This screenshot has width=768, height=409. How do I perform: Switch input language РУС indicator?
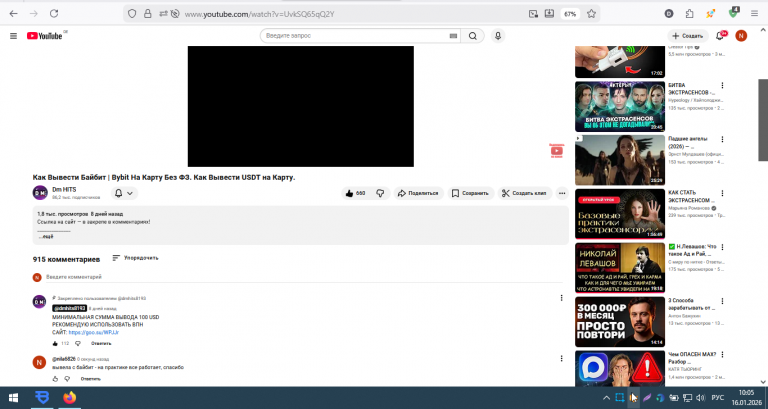(718, 398)
